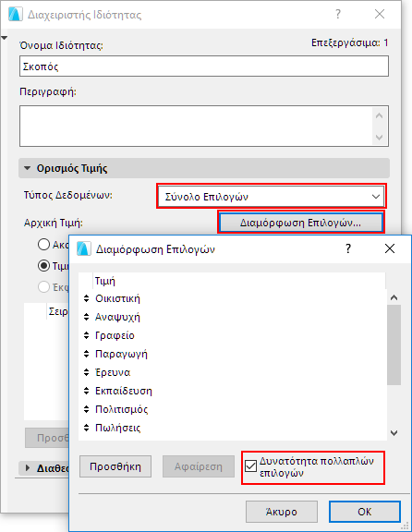Open the Τύπος Δεδομένων dropdown
The height and width of the screenshot is (532, 412).
point(272,197)
